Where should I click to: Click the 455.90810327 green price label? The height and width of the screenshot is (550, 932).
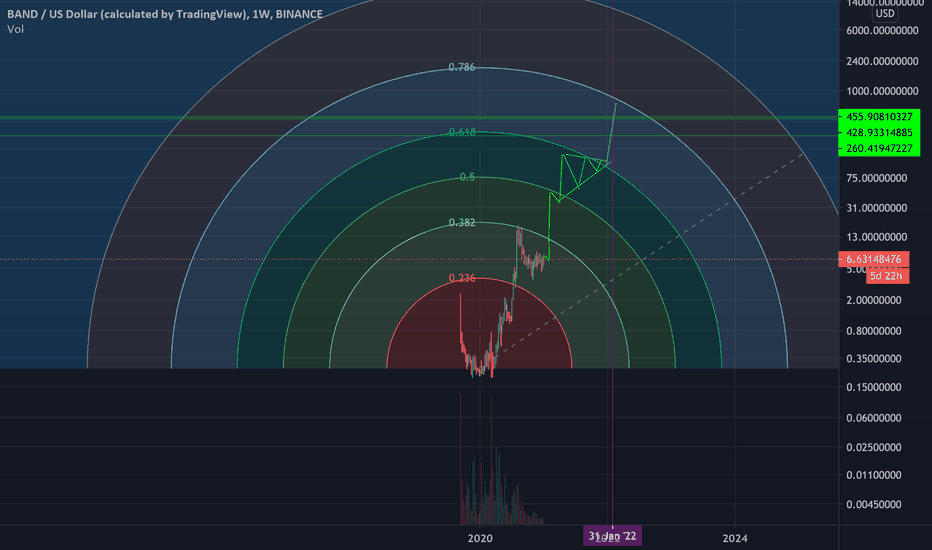coord(879,117)
